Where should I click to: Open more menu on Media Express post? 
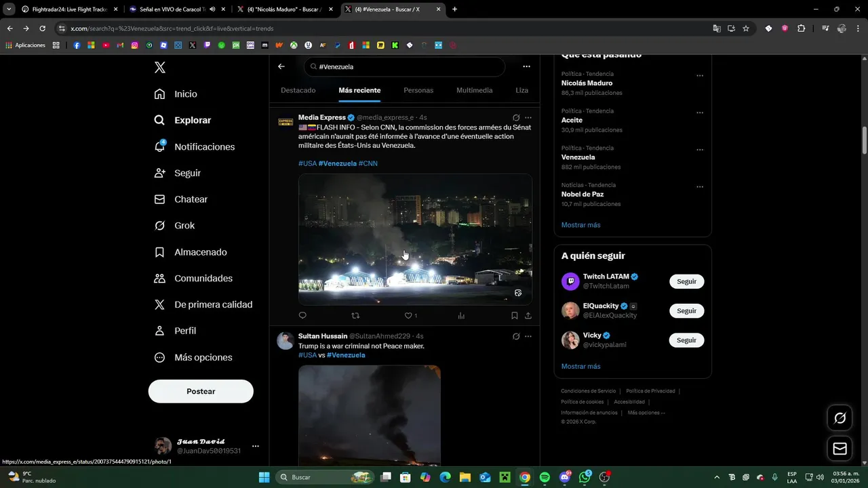pos(528,117)
